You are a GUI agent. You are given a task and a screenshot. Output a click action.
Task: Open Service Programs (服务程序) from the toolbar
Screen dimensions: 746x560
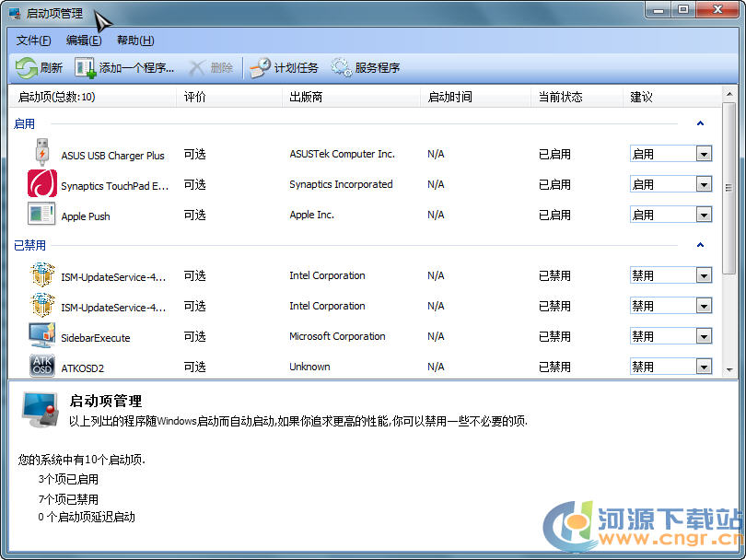click(x=342, y=67)
